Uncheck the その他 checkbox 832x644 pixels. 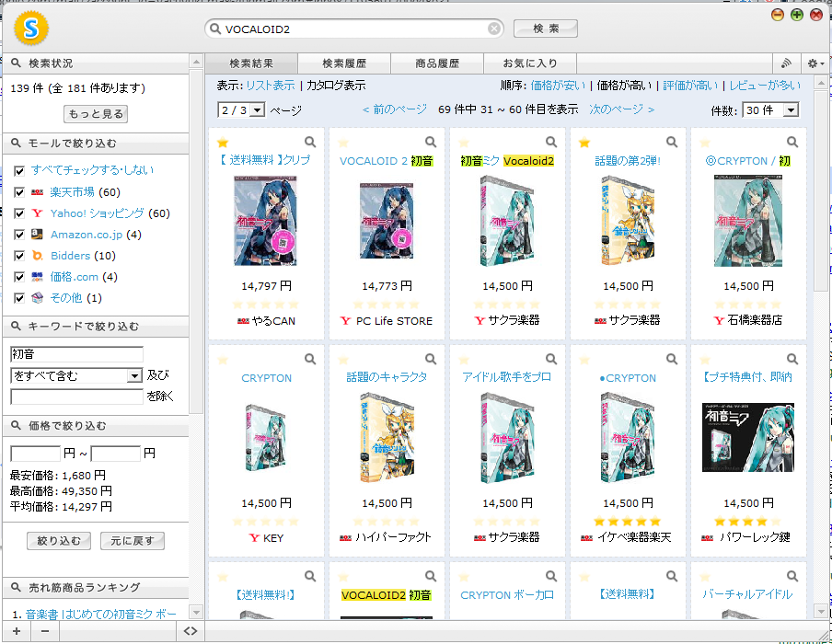coord(19,298)
